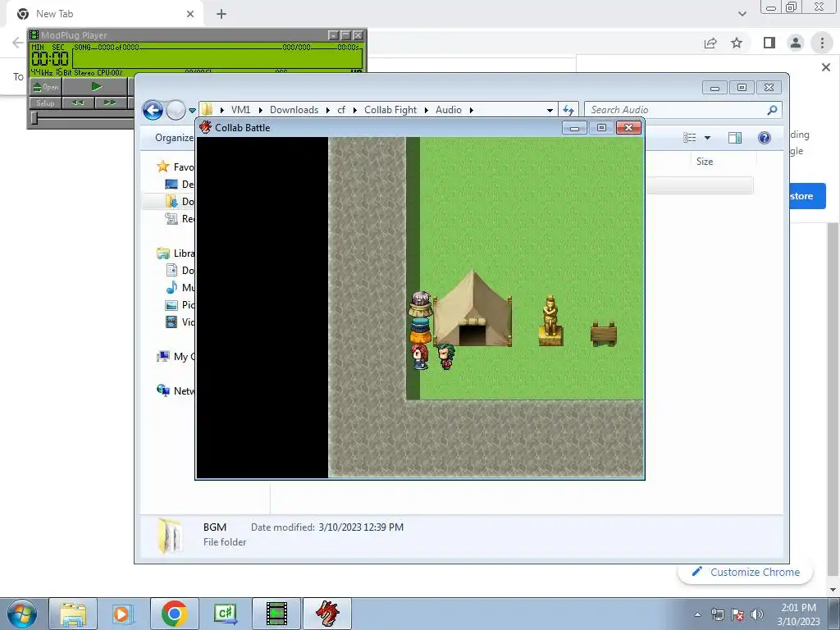Move the ModPlug Player position slider handle
The image size is (840, 630).
pos(34,118)
